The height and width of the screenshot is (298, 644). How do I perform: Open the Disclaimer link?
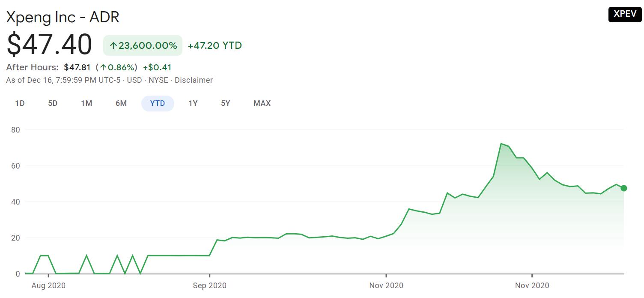[x=194, y=80]
